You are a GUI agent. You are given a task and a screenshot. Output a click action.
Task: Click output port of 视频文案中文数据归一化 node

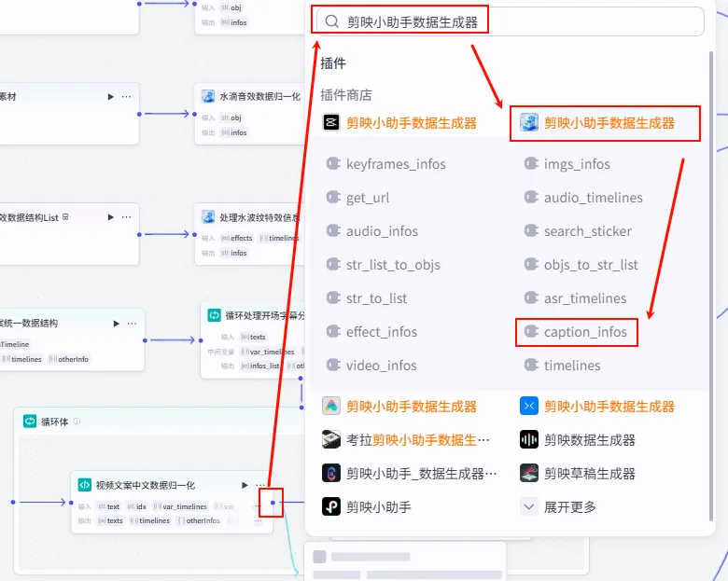[x=273, y=503]
